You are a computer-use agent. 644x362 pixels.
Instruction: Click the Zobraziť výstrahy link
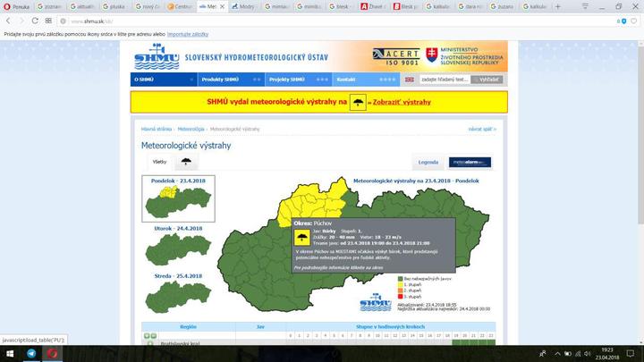[x=402, y=103]
